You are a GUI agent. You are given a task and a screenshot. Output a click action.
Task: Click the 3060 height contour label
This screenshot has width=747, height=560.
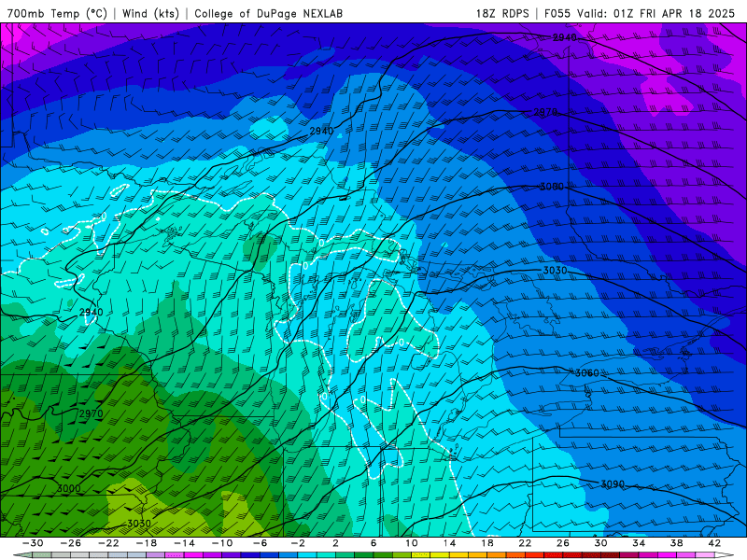pyautogui.click(x=587, y=372)
